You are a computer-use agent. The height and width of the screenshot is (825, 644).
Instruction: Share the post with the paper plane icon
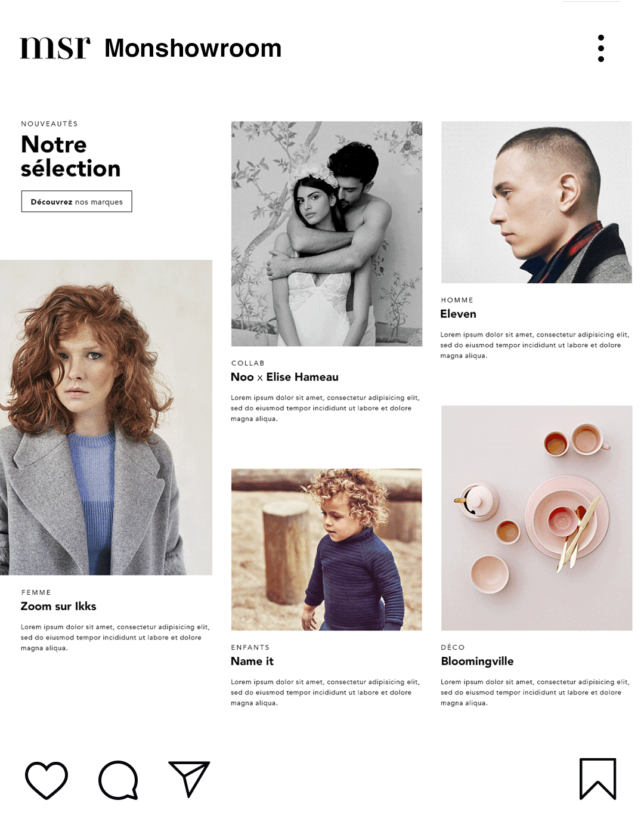point(189,779)
